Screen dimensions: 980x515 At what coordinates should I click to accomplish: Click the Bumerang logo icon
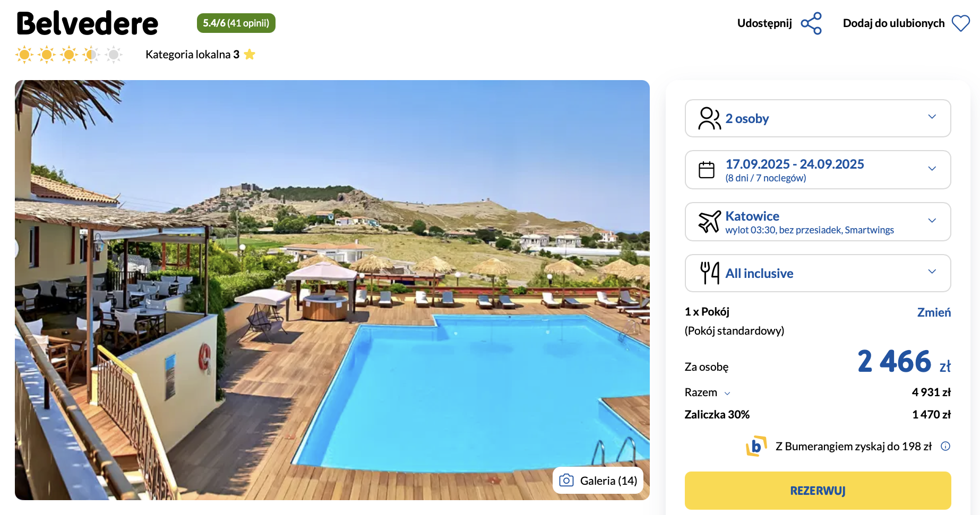coord(757,446)
